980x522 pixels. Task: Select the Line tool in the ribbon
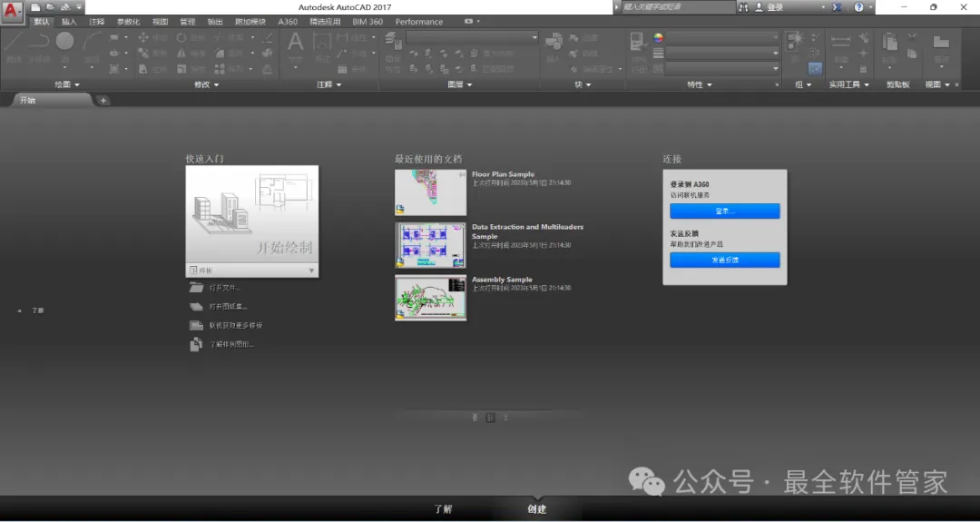tap(14, 42)
